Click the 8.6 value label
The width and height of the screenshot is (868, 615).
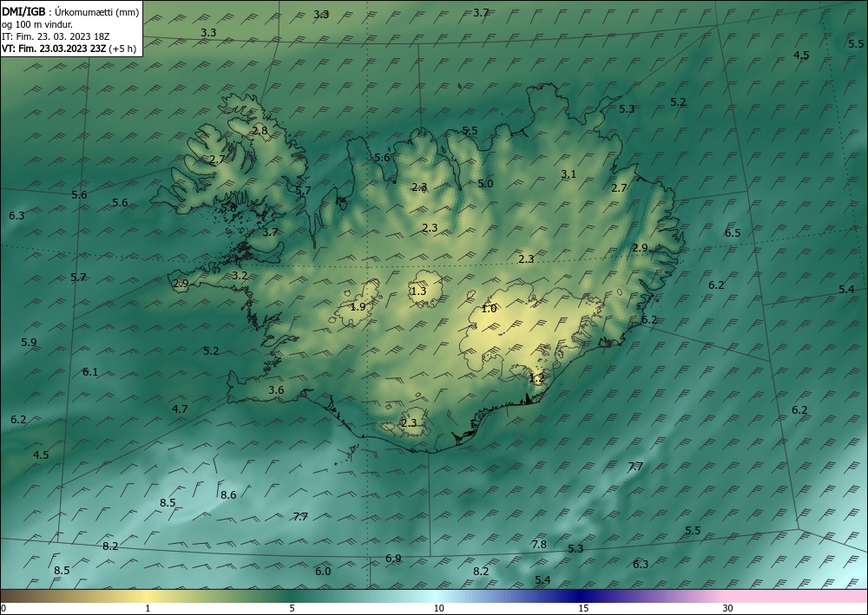228,495
